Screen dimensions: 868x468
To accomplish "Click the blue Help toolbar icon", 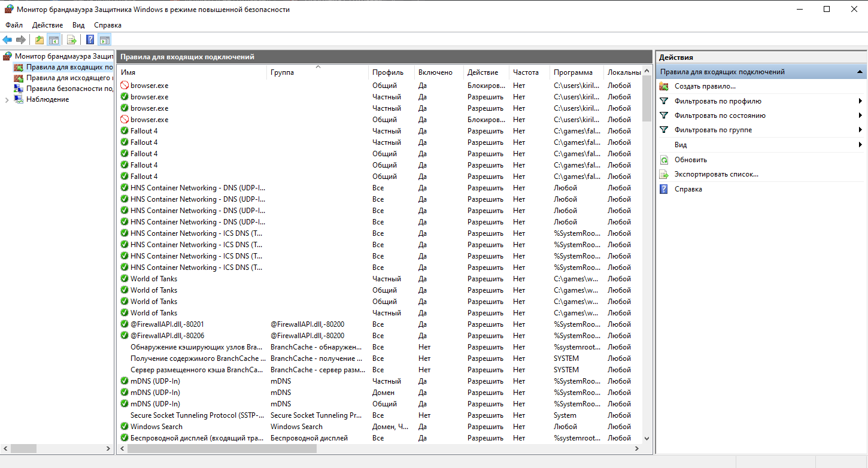I will coord(90,40).
